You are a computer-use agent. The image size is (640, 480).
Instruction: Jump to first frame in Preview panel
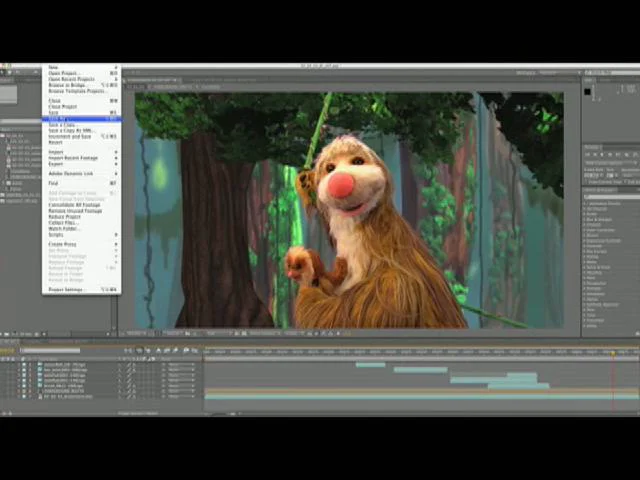[588, 155]
